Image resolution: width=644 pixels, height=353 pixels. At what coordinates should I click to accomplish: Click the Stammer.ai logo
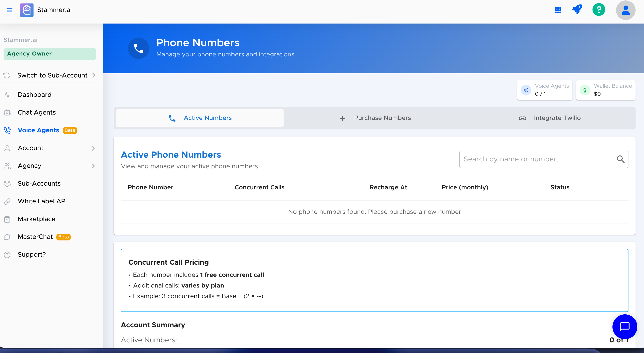[x=26, y=10]
